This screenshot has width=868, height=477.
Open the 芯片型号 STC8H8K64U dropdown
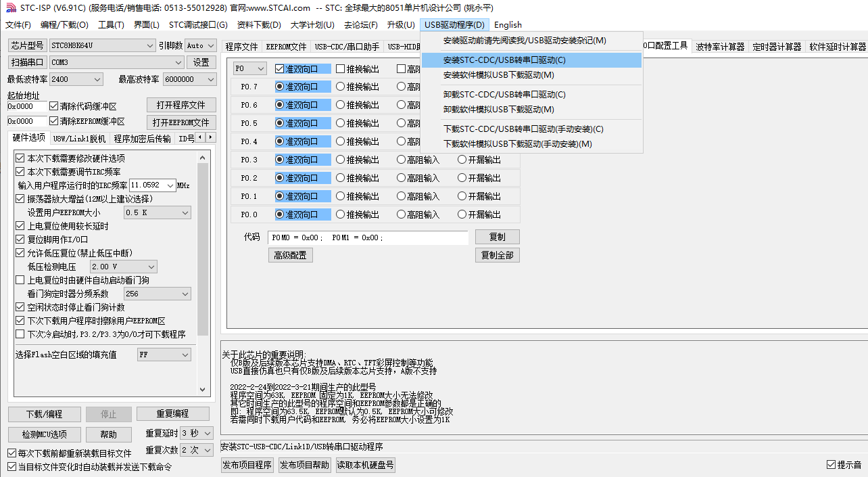point(150,45)
